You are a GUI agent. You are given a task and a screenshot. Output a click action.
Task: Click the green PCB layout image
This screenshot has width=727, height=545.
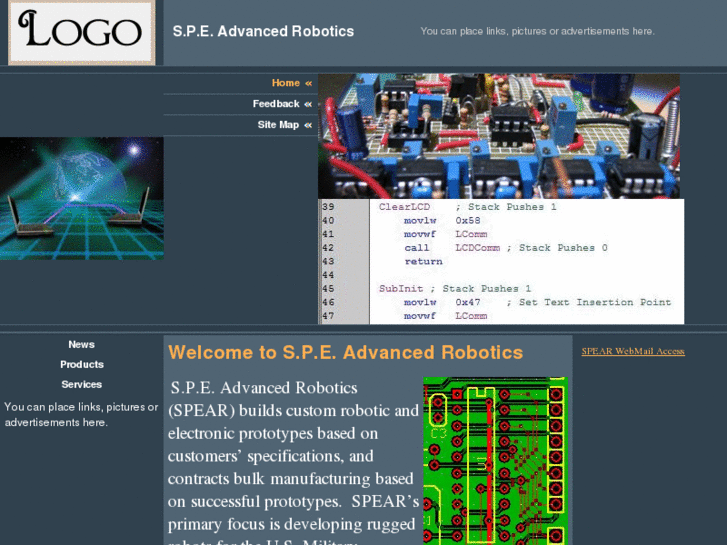(495, 461)
